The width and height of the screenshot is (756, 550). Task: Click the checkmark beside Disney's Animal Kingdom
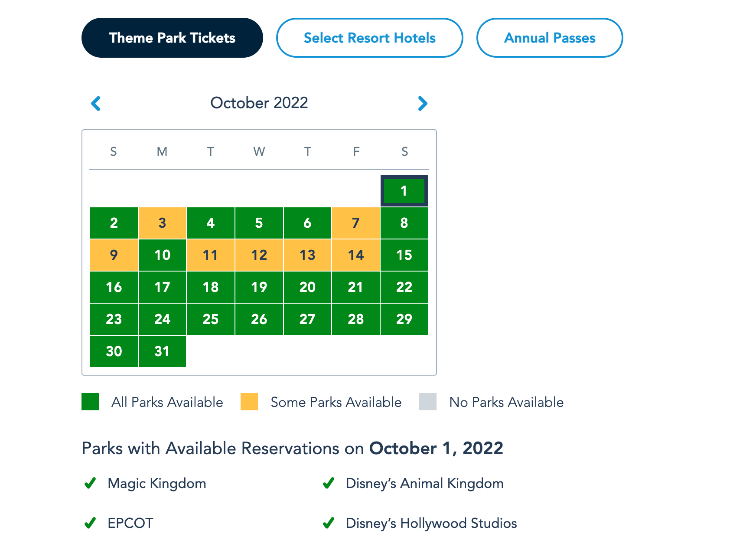pyautogui.click(x=329, y=483)
